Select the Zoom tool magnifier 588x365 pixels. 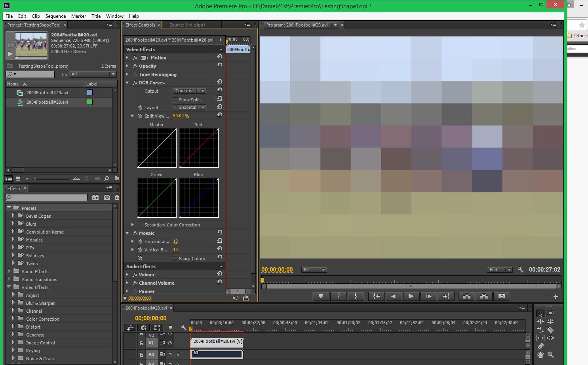coord(550,355)
